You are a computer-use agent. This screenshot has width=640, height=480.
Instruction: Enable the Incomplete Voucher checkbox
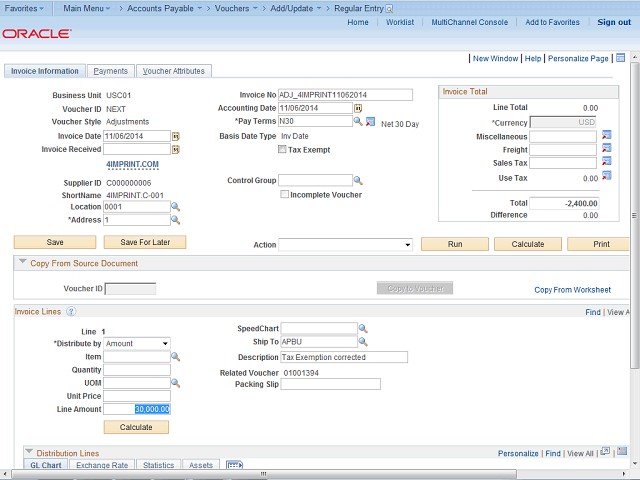(x=282, y=195)
